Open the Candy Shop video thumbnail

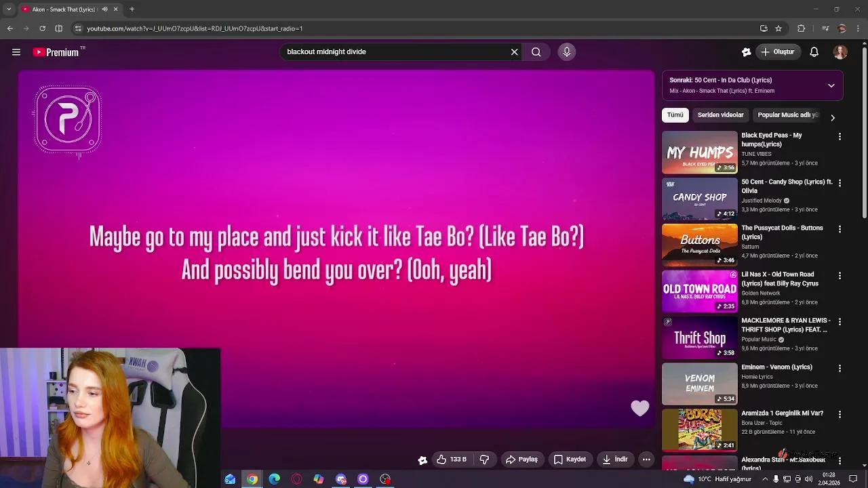tap(699, 199)
